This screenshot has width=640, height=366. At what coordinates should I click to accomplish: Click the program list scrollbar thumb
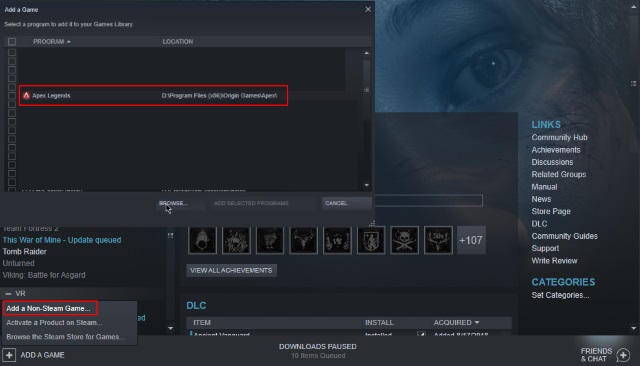367,89
